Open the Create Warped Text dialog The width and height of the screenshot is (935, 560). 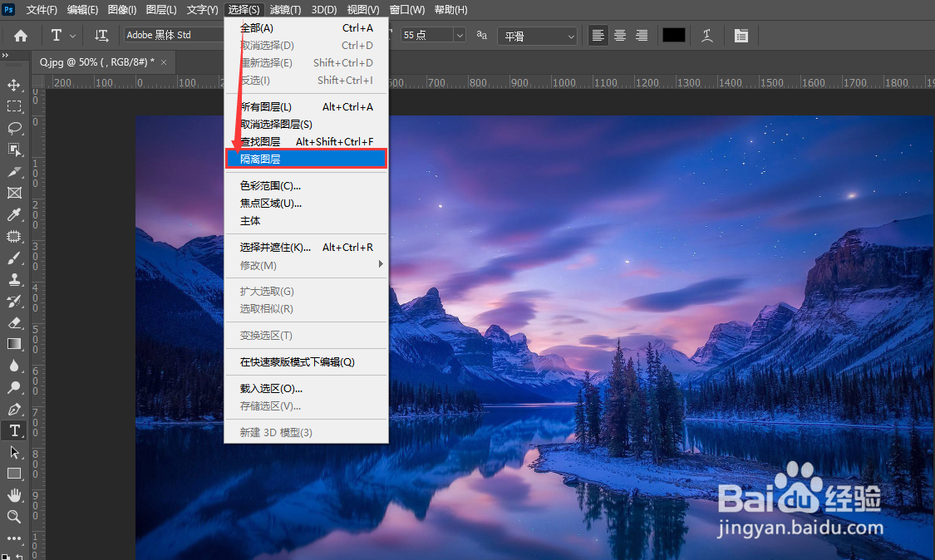click(708, 35)
